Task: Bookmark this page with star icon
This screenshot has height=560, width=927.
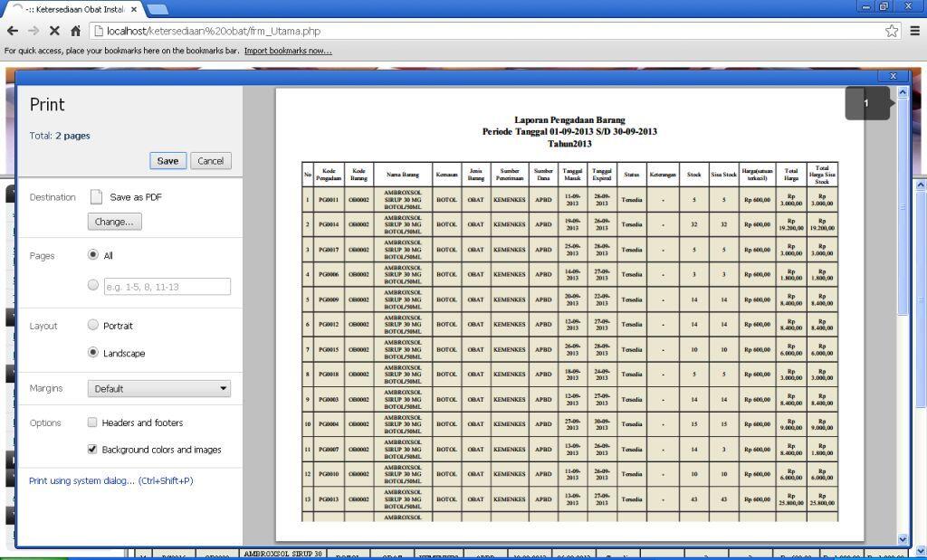Action: (892, 31)
